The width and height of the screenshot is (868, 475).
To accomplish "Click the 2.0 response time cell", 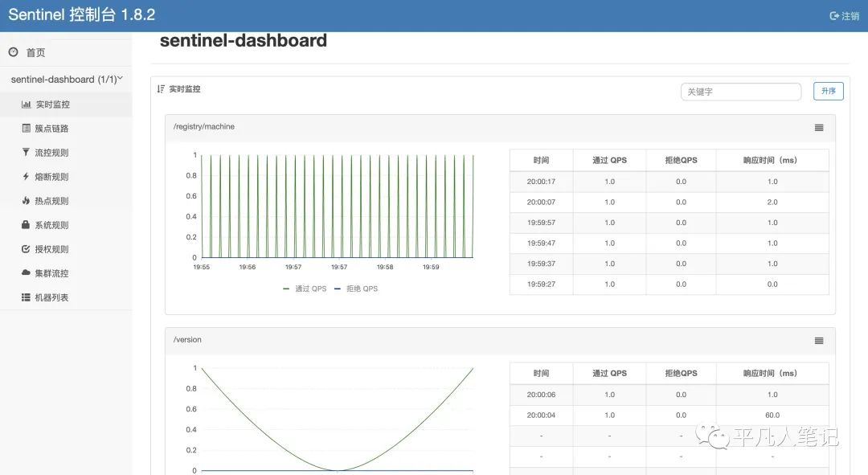I will point(772,202).
